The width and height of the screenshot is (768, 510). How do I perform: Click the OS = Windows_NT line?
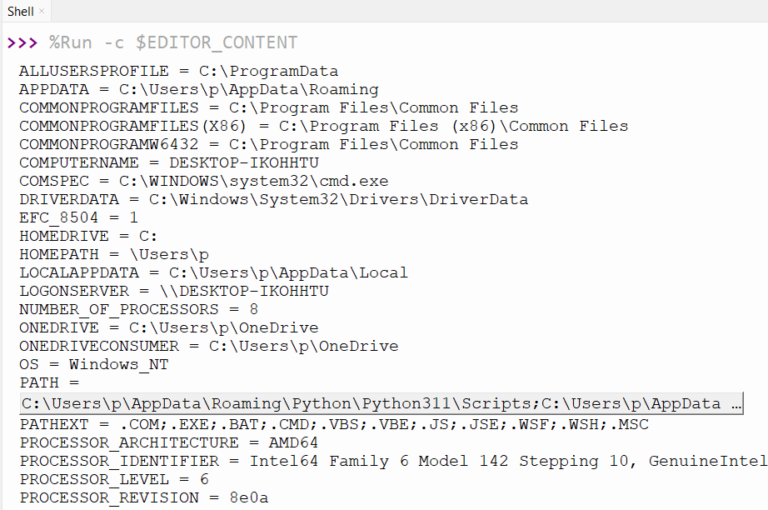pos(93,364)
